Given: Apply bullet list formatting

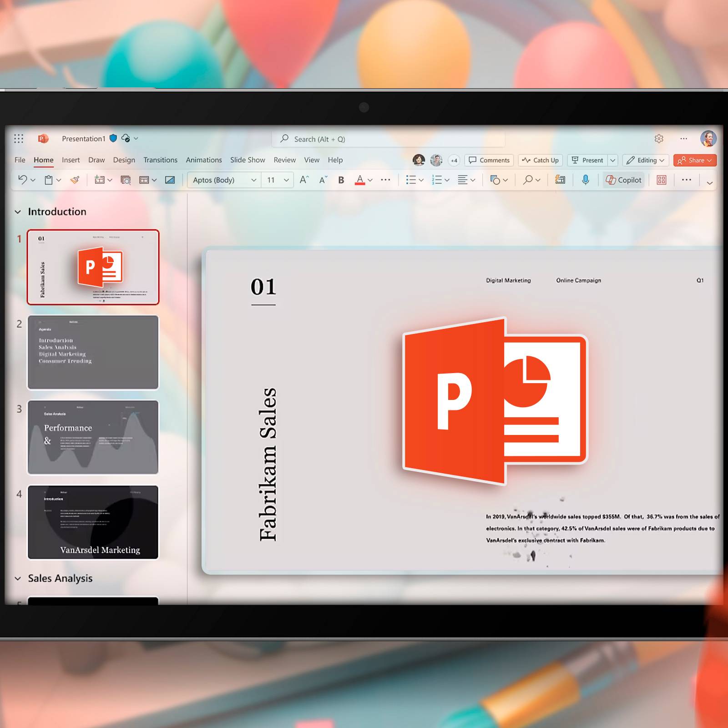Looking at the screenshot, I should (411, 180).
